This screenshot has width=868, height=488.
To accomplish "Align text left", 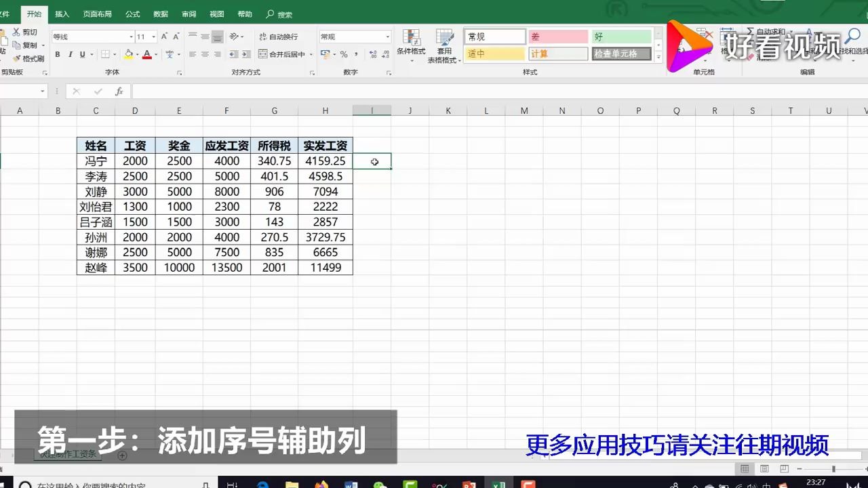I will pyautogui.click(x=193, y=54).
